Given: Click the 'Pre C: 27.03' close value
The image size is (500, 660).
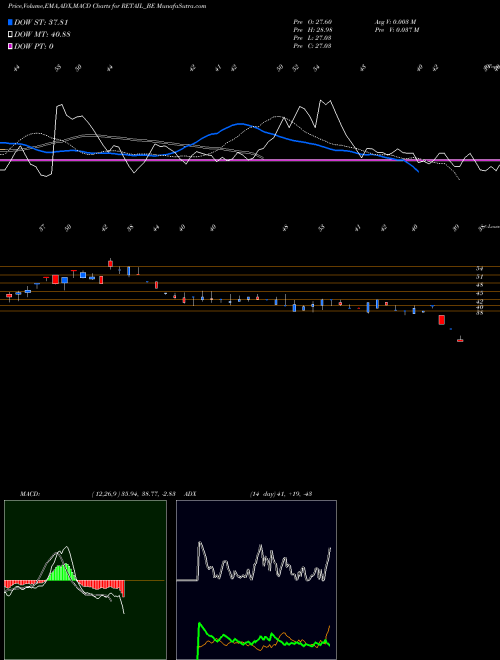Looking at the screenshot, I should (313, 46).
